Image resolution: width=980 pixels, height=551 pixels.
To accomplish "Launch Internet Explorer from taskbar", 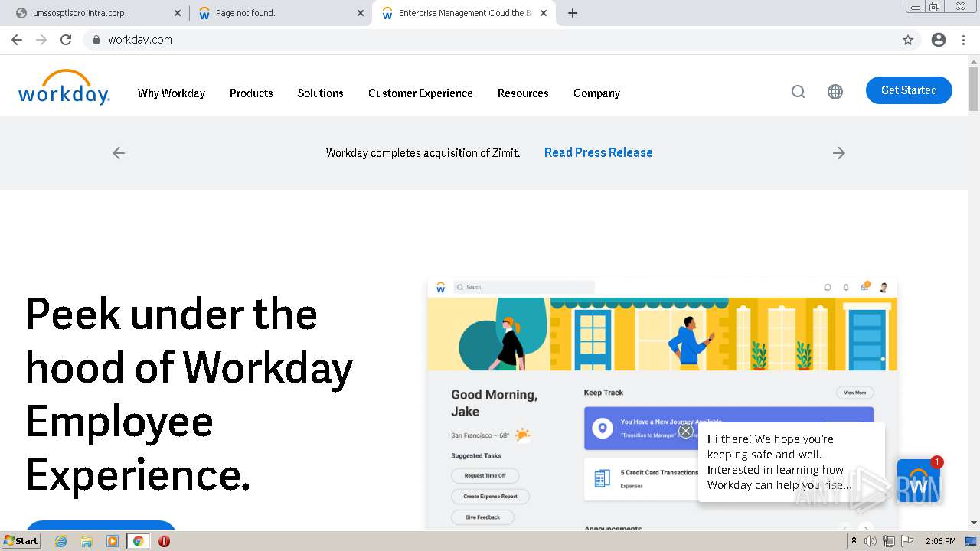I will (60, 541).
